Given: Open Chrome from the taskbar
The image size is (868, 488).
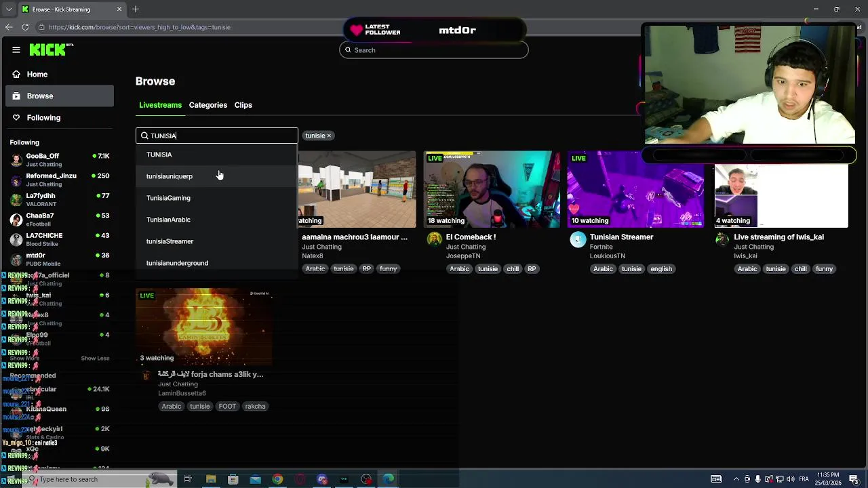Looking at the screenshot, I should pos(277,480).
